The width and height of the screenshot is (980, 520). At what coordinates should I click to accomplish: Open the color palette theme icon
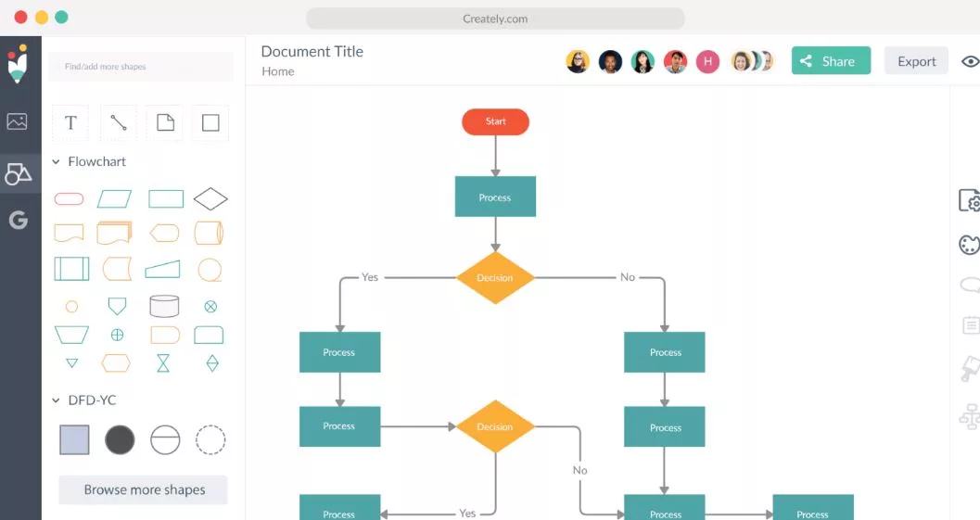970,245
